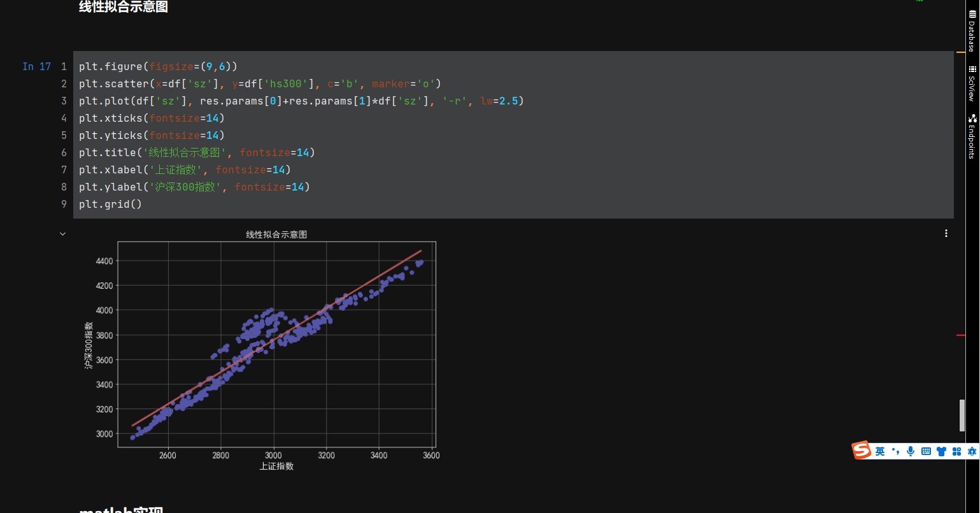This screenshot has width=980, height=513.
Task: Click the plt.plot regression line code
Action: click(301, 101)
